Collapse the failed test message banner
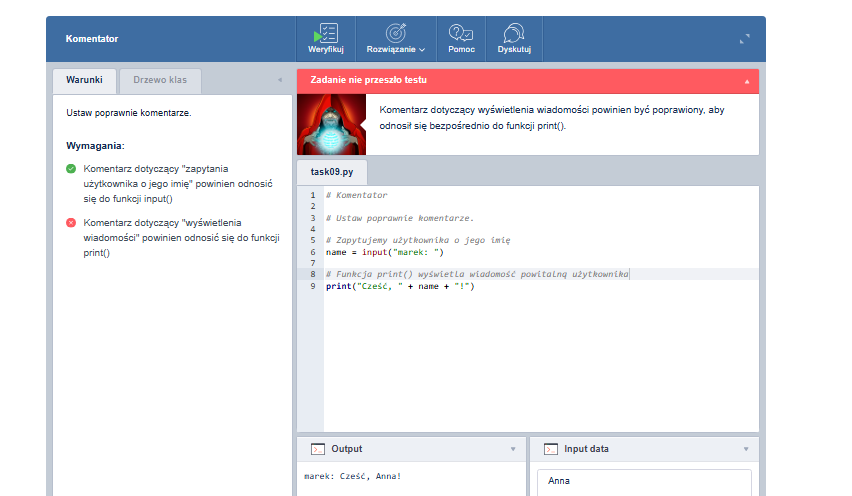Viewport: 852px width, 496px height. pos(745,80)
